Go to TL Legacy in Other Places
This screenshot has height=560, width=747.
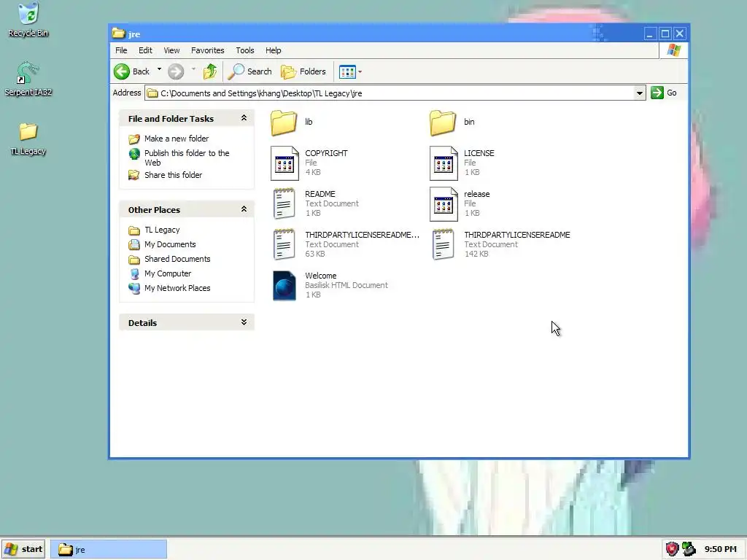pos(162,230)
